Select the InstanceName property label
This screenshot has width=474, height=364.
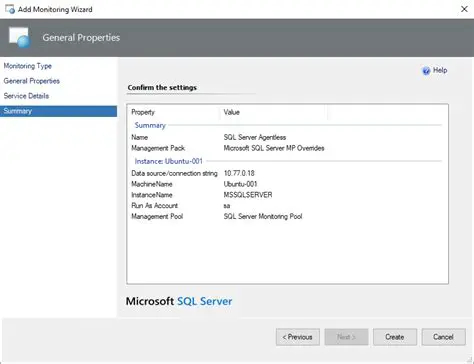(x=152, y=195)
